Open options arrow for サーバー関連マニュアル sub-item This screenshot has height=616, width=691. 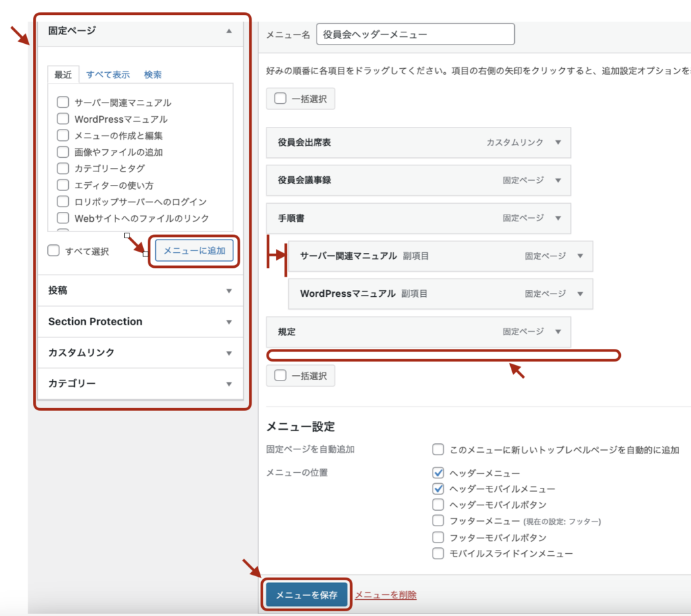pos(580,256)
